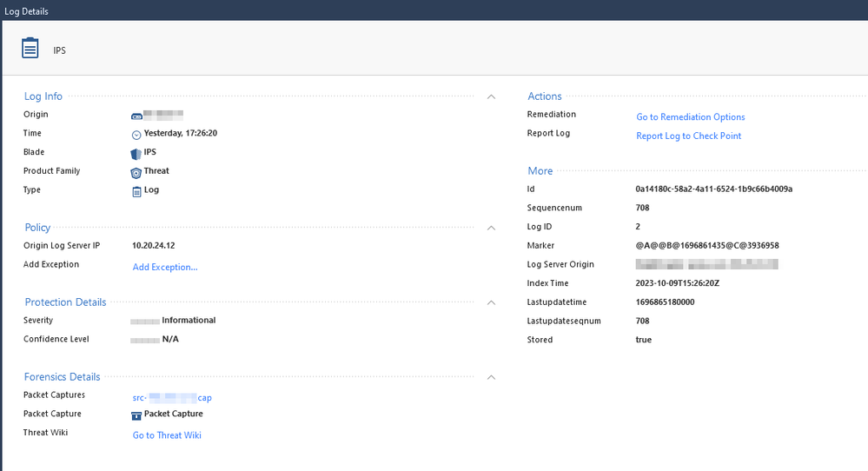
Task: Collapse the Log Info section
Action: coord(491,96)
